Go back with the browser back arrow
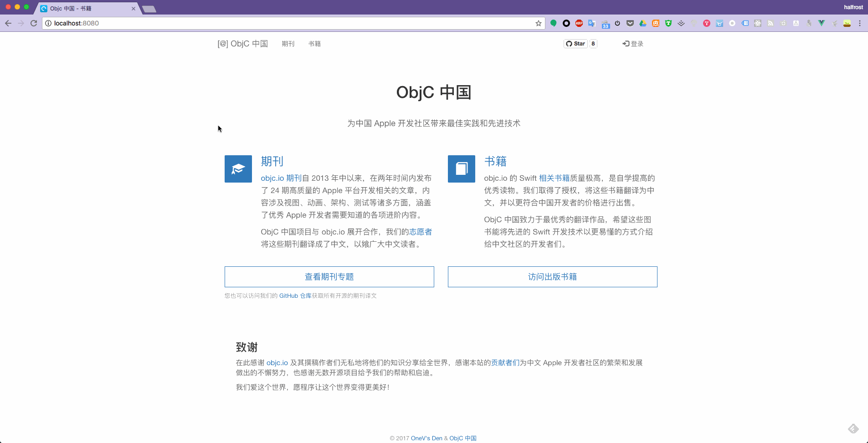The height and width of the screenshot is (443, 868). (x=8, y=23)
